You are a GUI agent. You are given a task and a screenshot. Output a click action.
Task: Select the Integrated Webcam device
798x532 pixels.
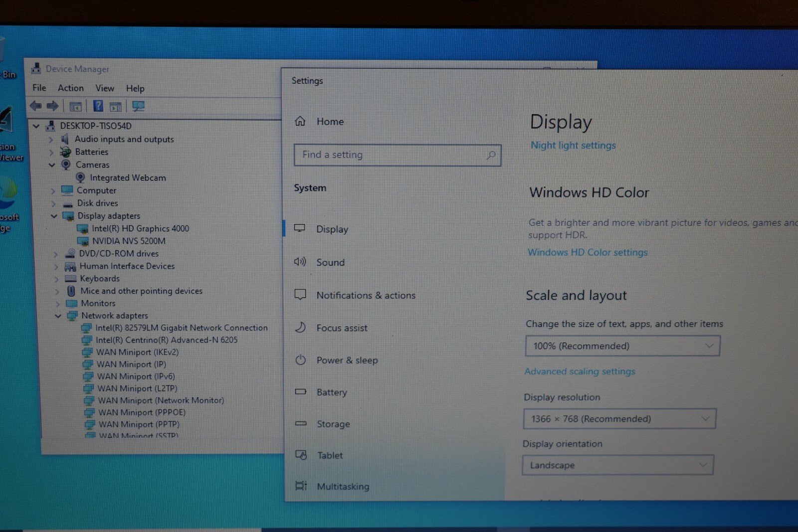[x=128, y=177]
